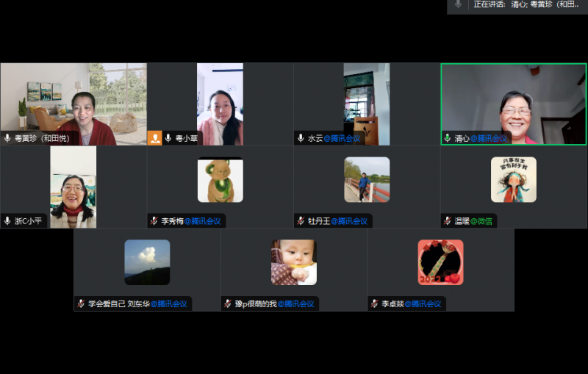
Task: Click the muted mic icon for 学会爱自己 刘东华
Action: coord(81,303)
